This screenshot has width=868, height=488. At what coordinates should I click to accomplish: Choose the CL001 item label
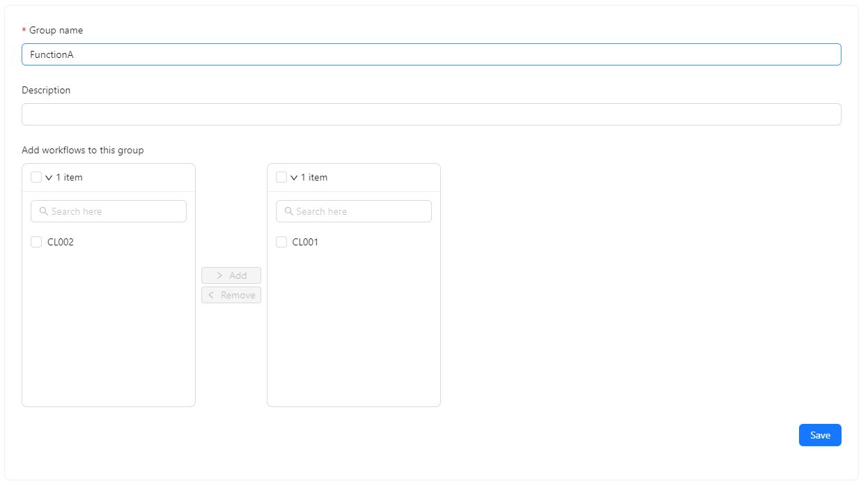click(x=305, y=242)
